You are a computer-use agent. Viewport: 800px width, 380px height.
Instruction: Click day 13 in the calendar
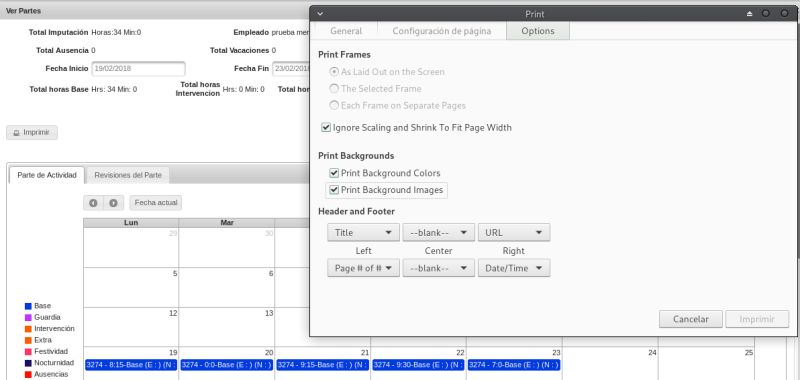click(x=269, y=313)
